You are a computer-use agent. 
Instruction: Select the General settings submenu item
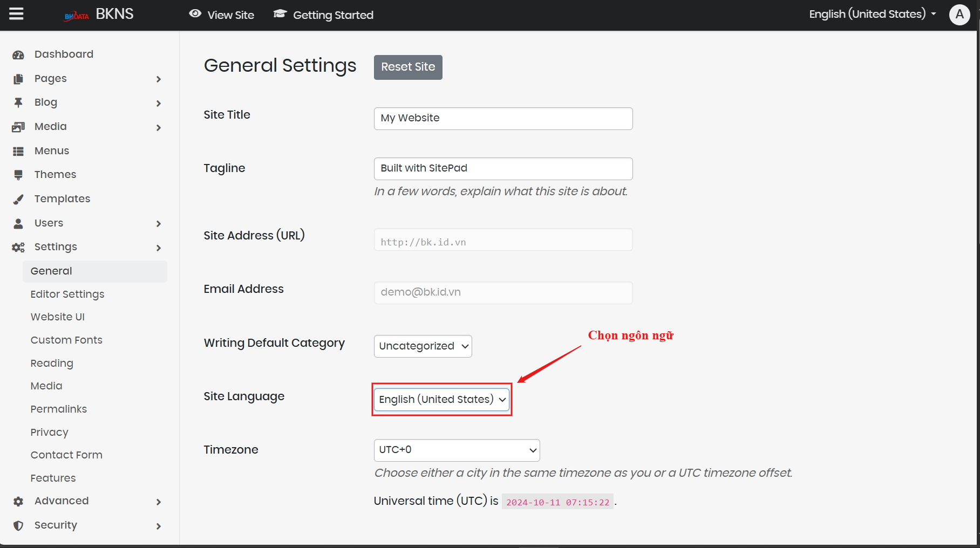pos(95,271)
